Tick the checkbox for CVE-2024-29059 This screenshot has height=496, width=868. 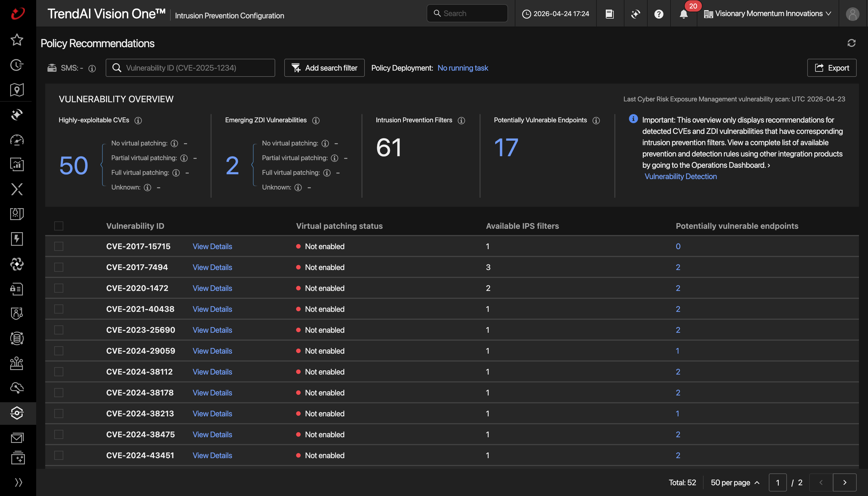pos(58,351)
